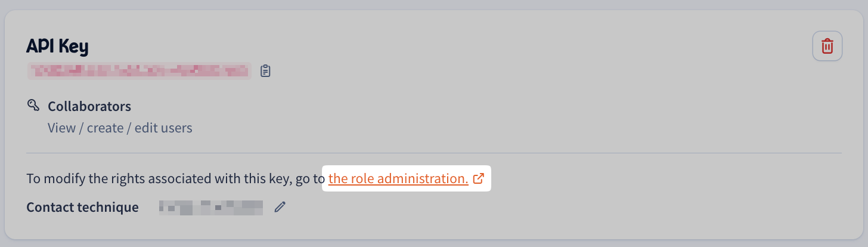Click the word "Key" in the card title

coord(75,46)
